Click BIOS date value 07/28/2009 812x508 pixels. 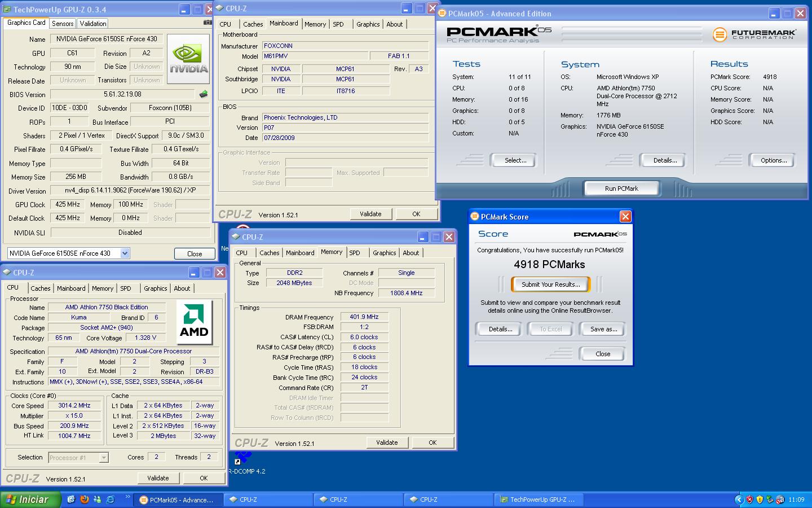[345, 138]
